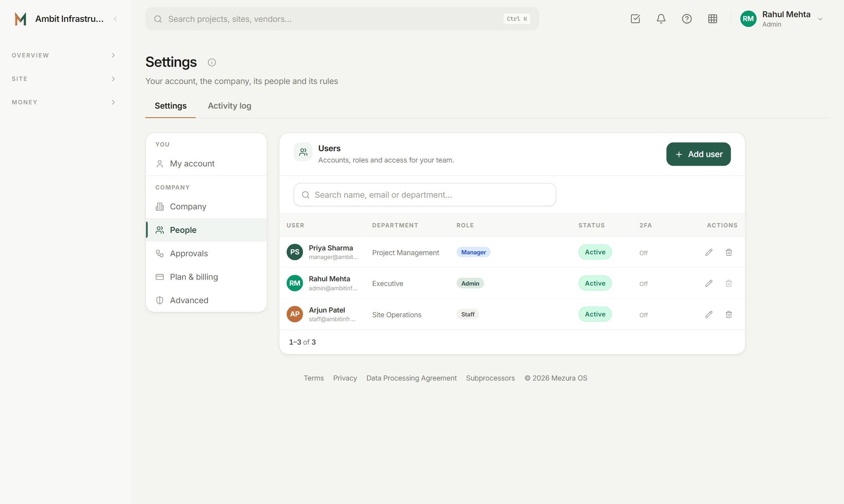844x504 pixels.
Task: Click the Add user button
Action: (698, 154)
